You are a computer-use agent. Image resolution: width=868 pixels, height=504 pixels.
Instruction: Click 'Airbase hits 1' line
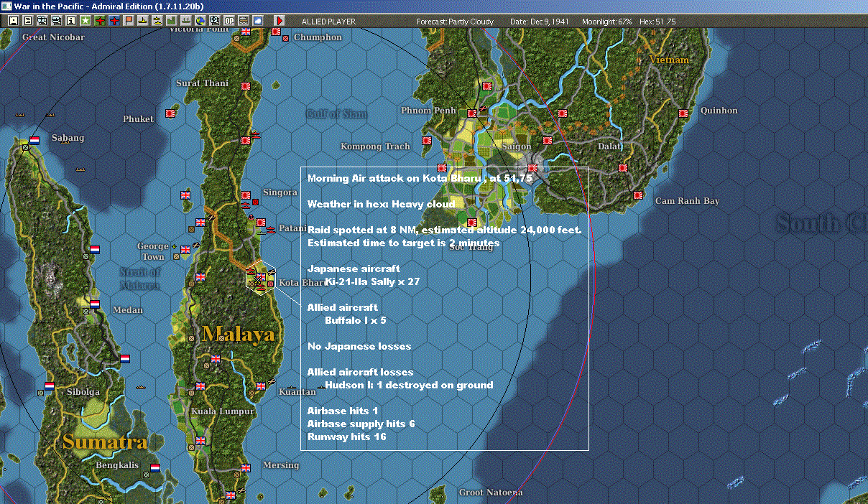tap(343, 411)
